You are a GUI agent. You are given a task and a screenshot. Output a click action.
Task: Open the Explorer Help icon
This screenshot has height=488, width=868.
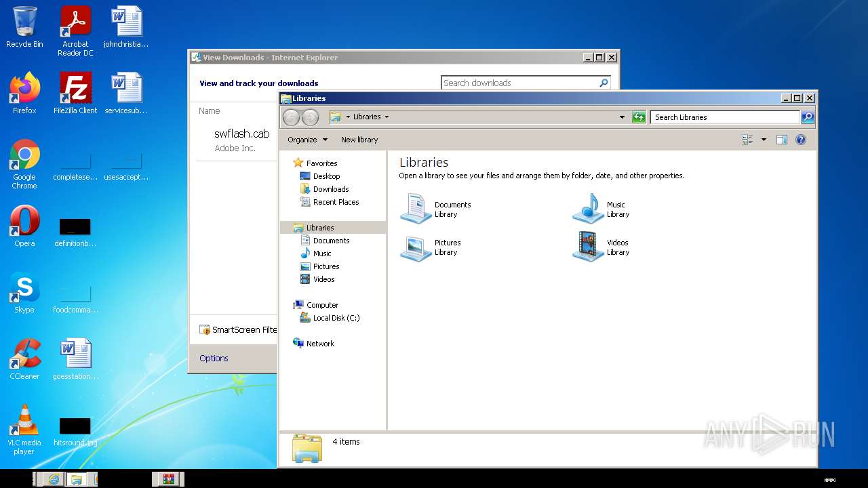(x=801, y=140)
